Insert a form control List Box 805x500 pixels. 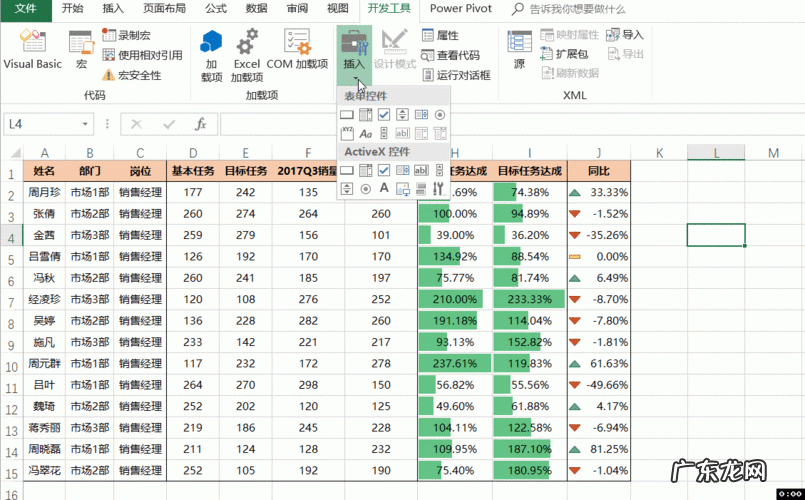pos(421,114)
